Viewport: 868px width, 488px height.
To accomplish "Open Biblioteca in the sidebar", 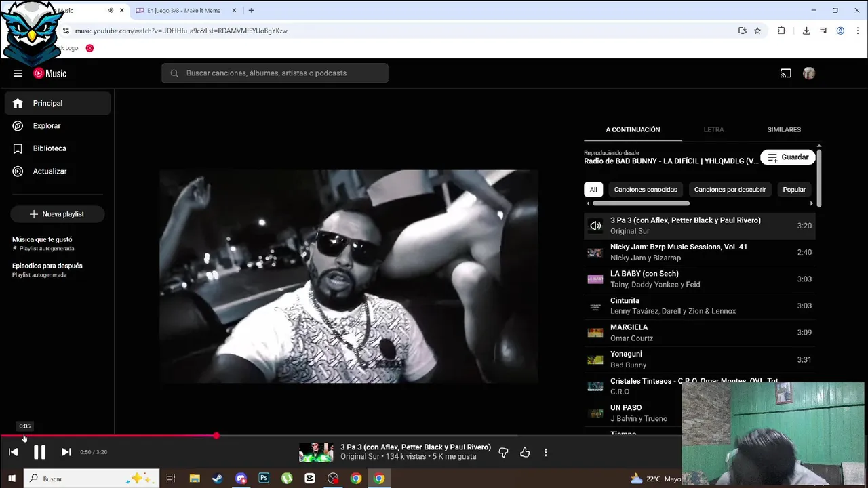I will tap(58, 148).
